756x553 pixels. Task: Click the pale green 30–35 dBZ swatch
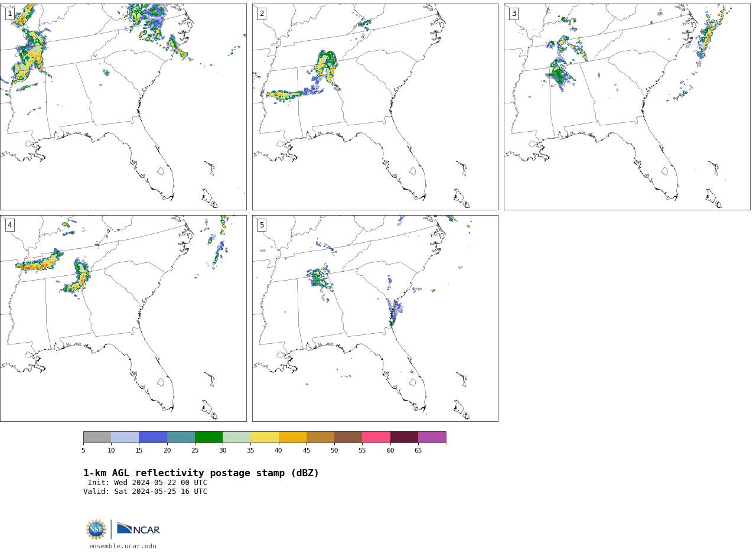237,437
